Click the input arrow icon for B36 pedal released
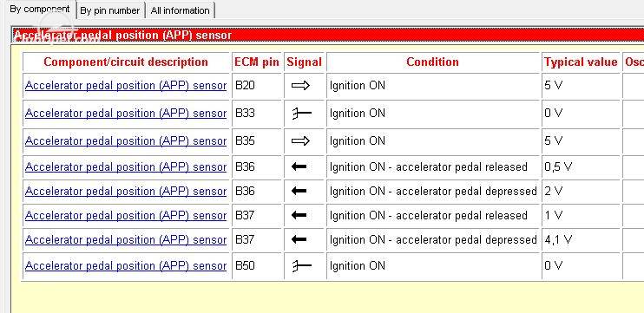644x313 pixels. click(299, 166)
